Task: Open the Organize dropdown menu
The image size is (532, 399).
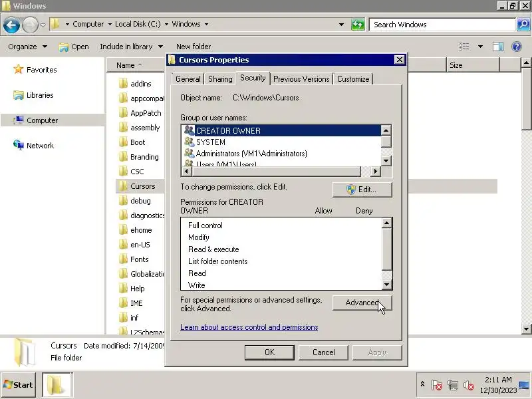Action: point(27,47)
